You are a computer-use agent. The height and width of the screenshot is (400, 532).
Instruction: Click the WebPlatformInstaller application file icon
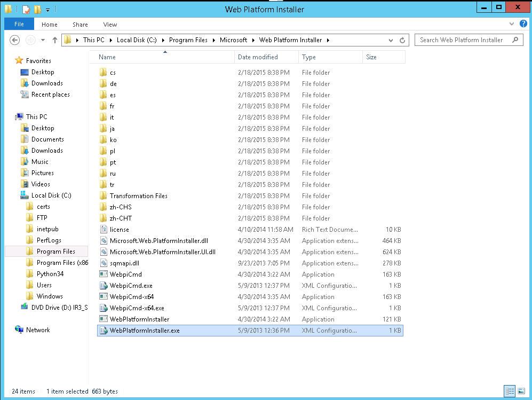tap(104, 319)
